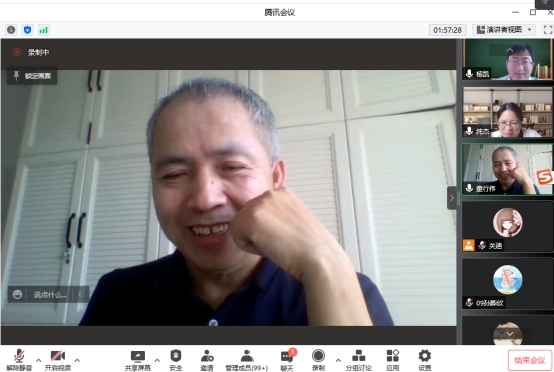Expand audio options arrow beside 解除静音
The image size is (554, 372).
click(39, 360)
